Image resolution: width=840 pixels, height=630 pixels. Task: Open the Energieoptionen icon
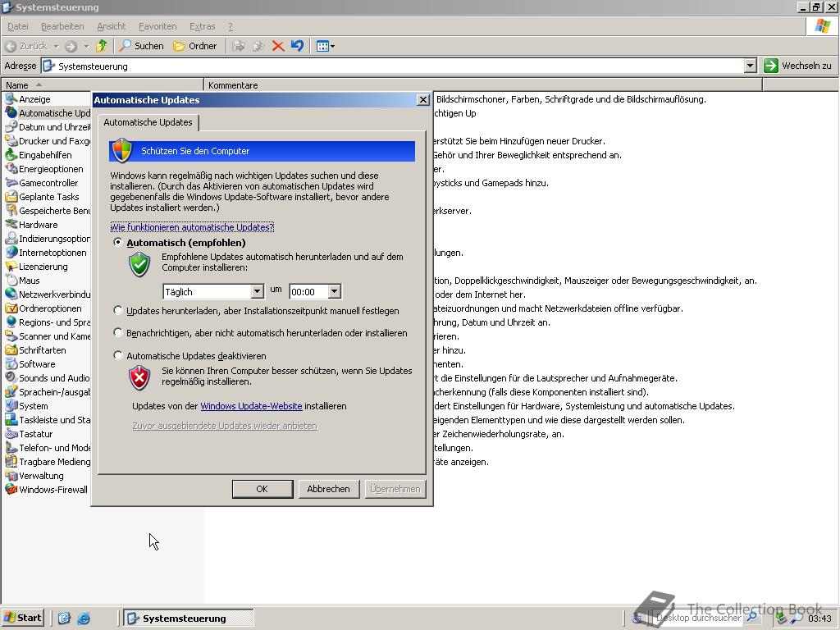click(11, 169)
